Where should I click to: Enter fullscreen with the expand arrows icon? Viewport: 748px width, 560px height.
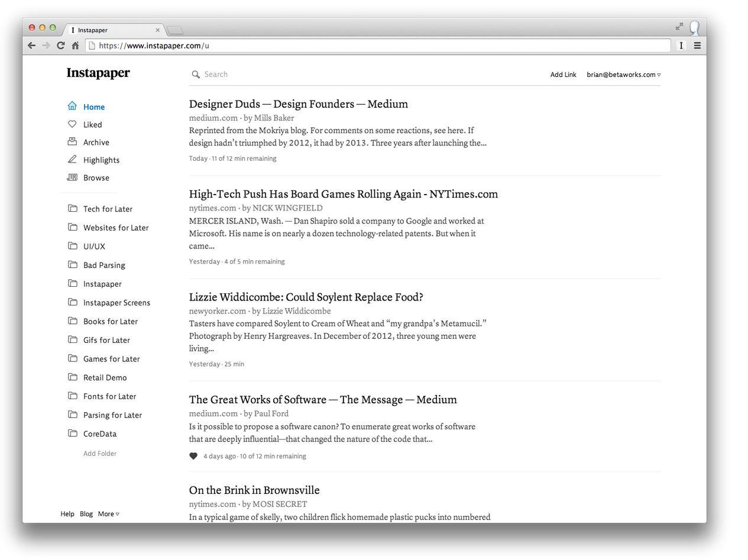[679, 27]
